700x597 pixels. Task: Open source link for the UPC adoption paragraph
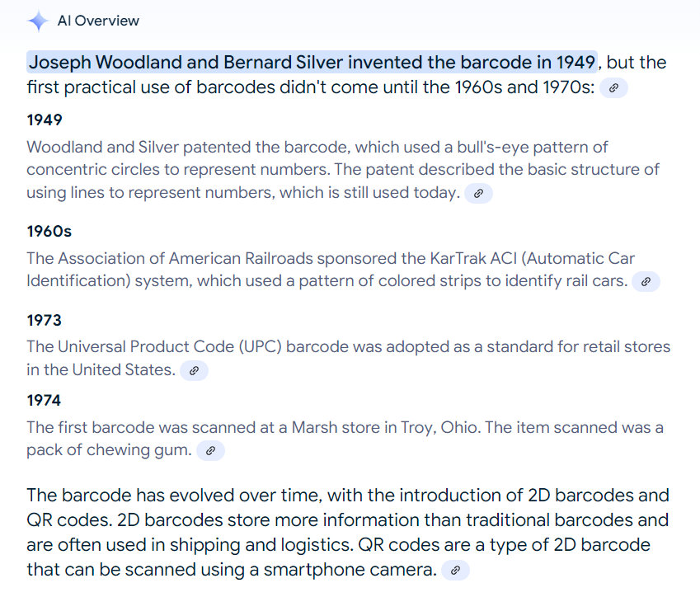[194, 370]
